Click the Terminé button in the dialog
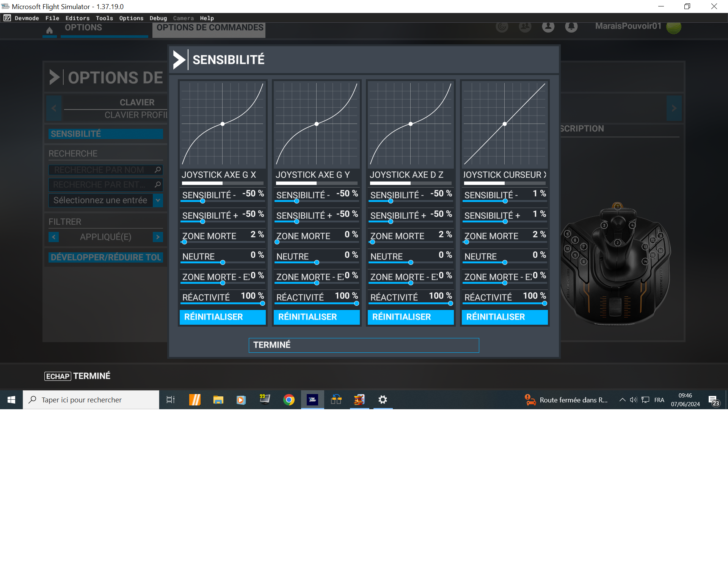Image resolution: width=728 pixels, height=582 pixels. [364, 345]
